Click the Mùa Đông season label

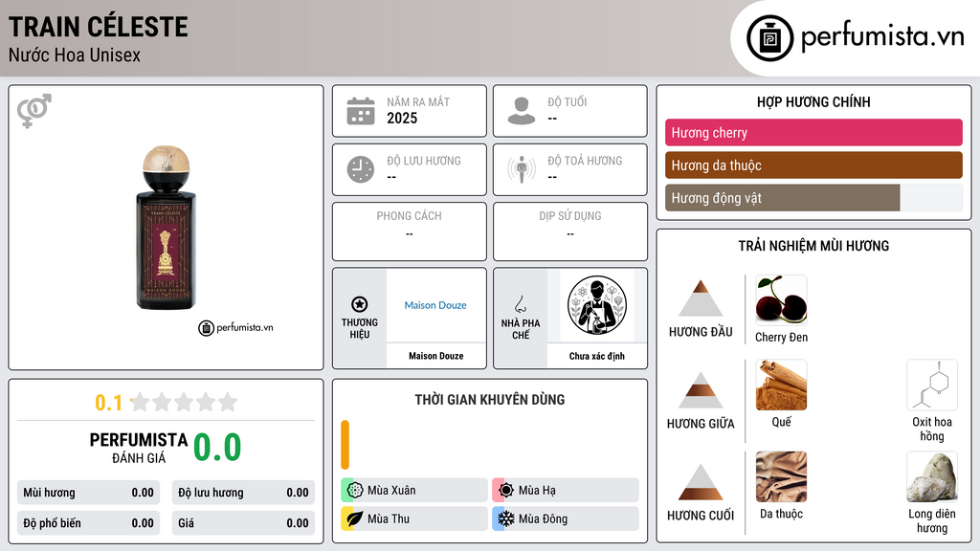point(544,518)
